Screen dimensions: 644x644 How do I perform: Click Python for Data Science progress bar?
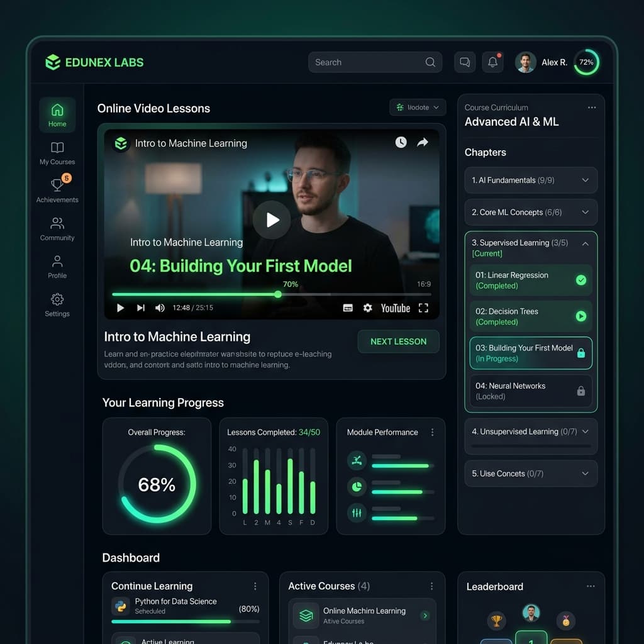186,621
